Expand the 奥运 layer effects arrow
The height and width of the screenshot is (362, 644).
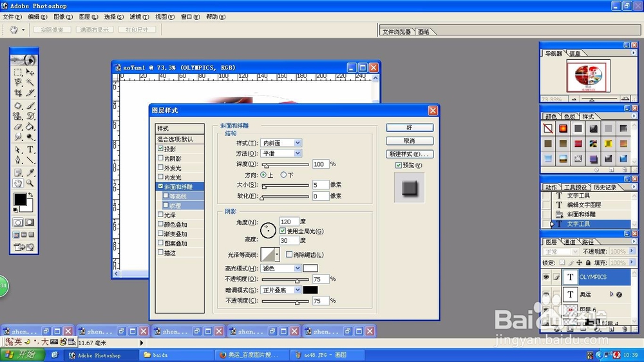pyautogui.click(x=612, y=294)
